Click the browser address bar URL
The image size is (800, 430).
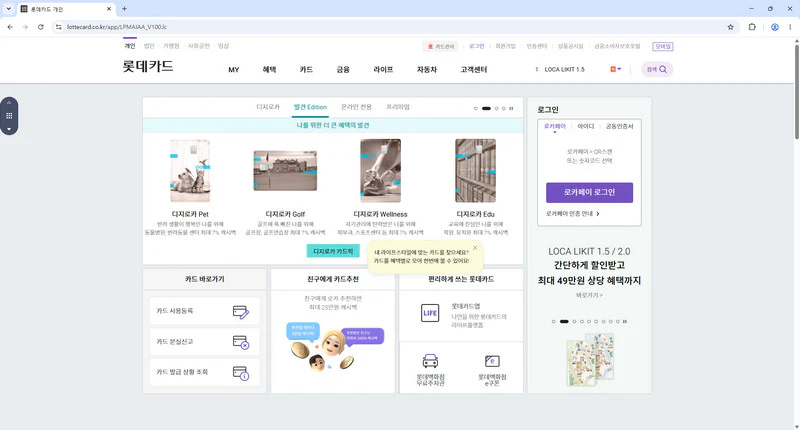pos(117,27)
